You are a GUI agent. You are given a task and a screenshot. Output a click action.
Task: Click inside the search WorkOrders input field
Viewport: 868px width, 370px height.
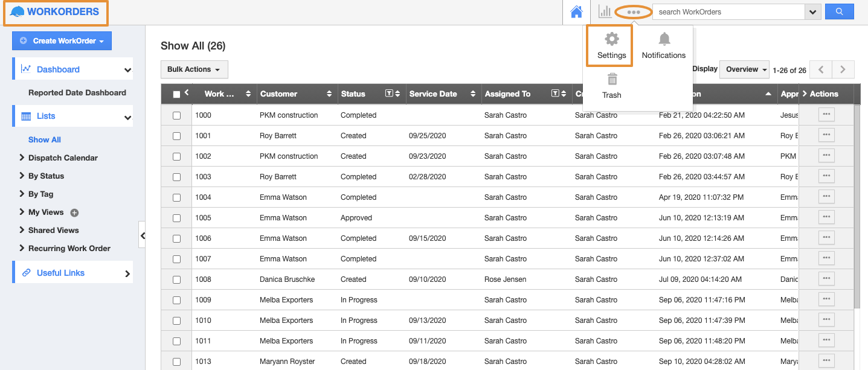(725, 11)
